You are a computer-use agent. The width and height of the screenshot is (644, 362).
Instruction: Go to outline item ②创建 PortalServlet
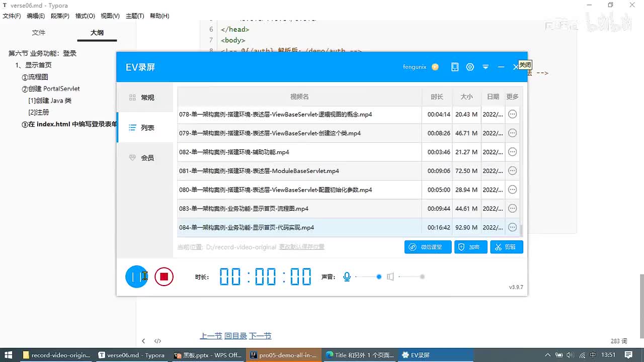coord(51,88)
